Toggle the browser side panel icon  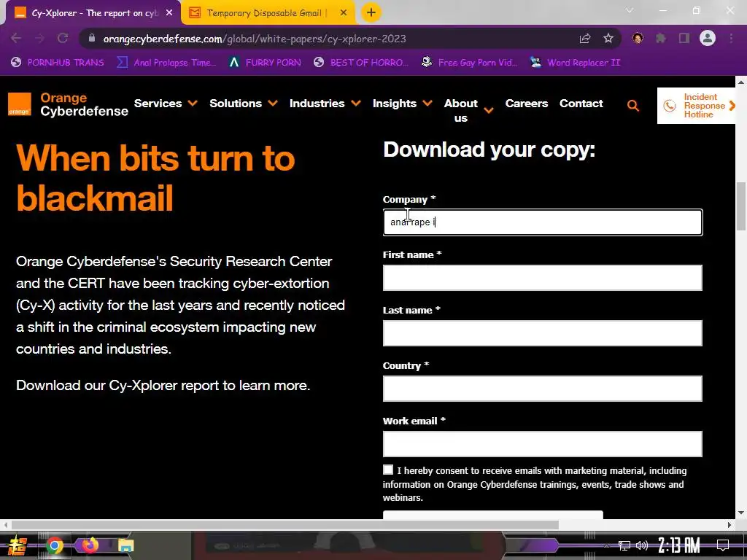pyautogui.click(x=684, y=39)
